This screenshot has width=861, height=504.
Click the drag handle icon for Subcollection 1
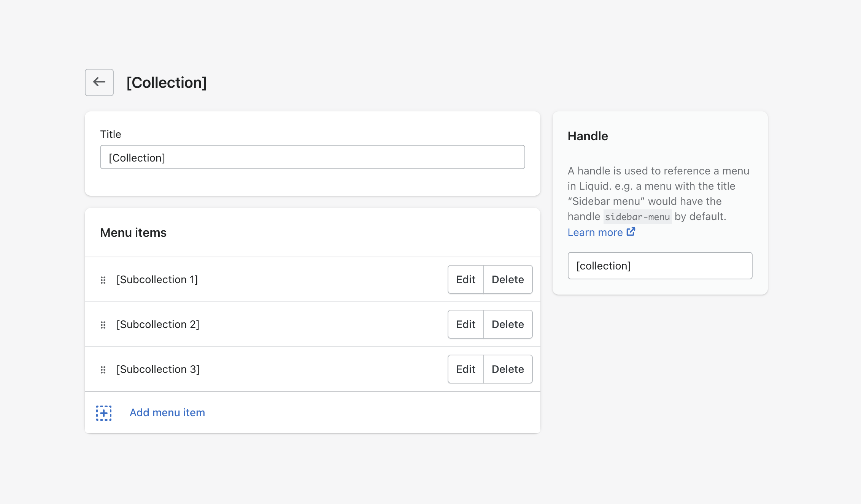(x=104, y=279)
